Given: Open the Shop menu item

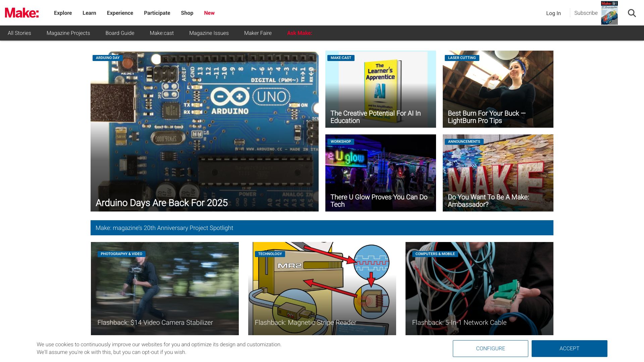Looking at the screenshot, I should [187, 13].
